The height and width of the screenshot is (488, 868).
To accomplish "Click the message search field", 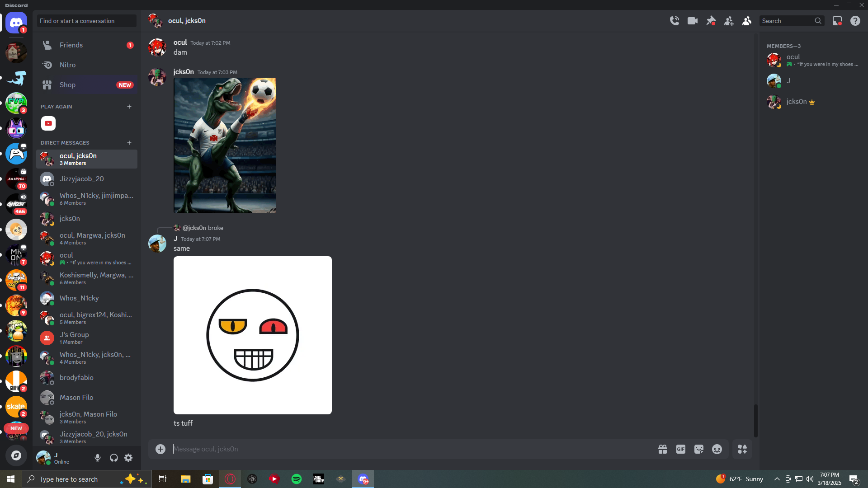I will point(792,21).
